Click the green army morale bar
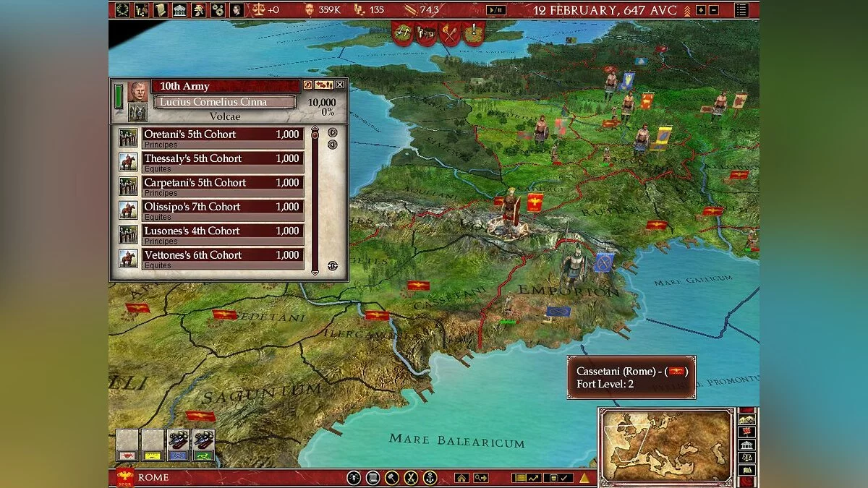868x488 pixels. click(x=119, y=97)
